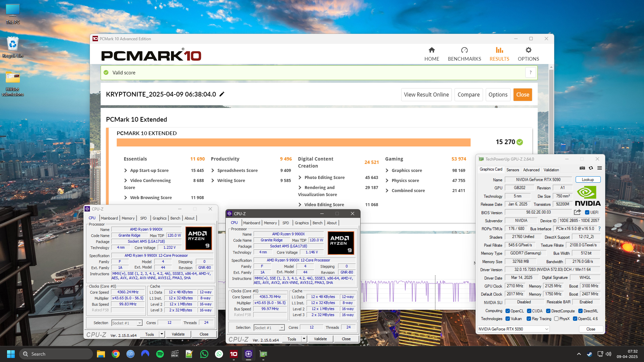The width and height of the screenshot is (644, 362).
Task: Switch to Validation tab in GPU-Z
Action: pyautogui.click(x=551, y=170)
